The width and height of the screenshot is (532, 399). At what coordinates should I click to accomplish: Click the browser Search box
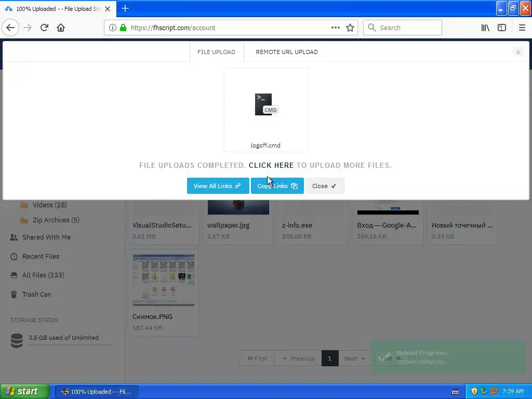coord(403,28)
